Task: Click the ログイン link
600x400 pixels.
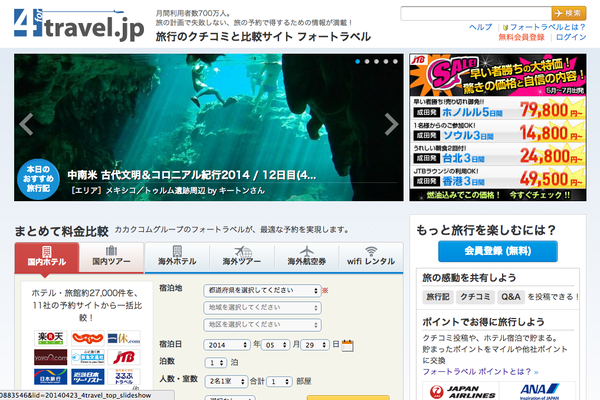Action: (x=571, y=37)
